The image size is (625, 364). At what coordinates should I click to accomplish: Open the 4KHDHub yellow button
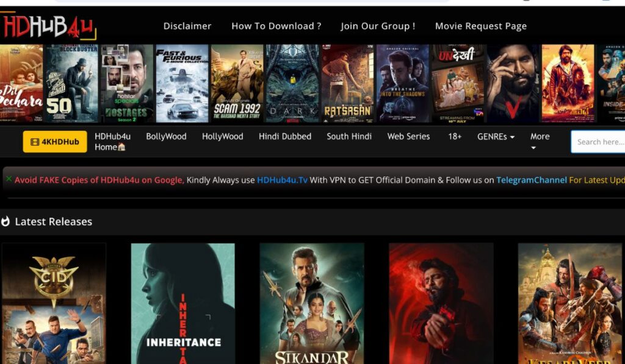(x=55, y=142)
